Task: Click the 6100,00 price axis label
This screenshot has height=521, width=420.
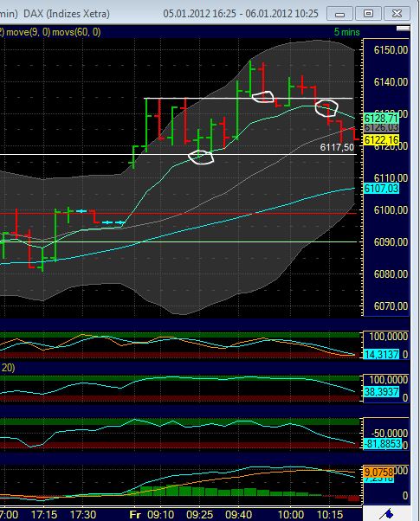Action: click(x=391, y=210)
